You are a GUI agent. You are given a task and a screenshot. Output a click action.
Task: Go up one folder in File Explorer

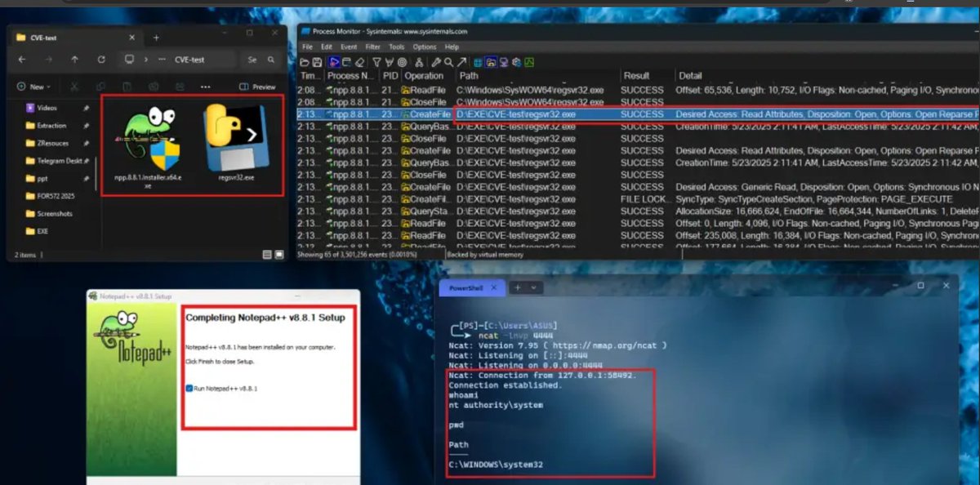[74, 60]
